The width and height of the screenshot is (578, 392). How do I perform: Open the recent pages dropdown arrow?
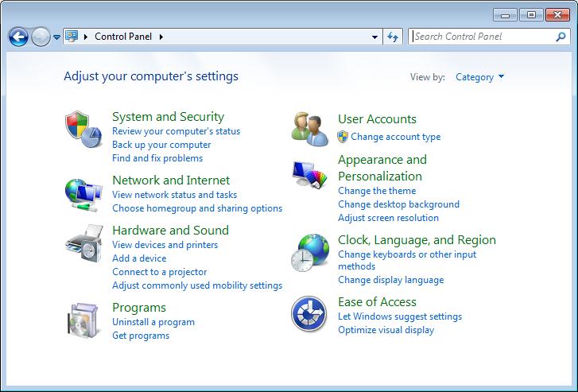coord(56,37)
